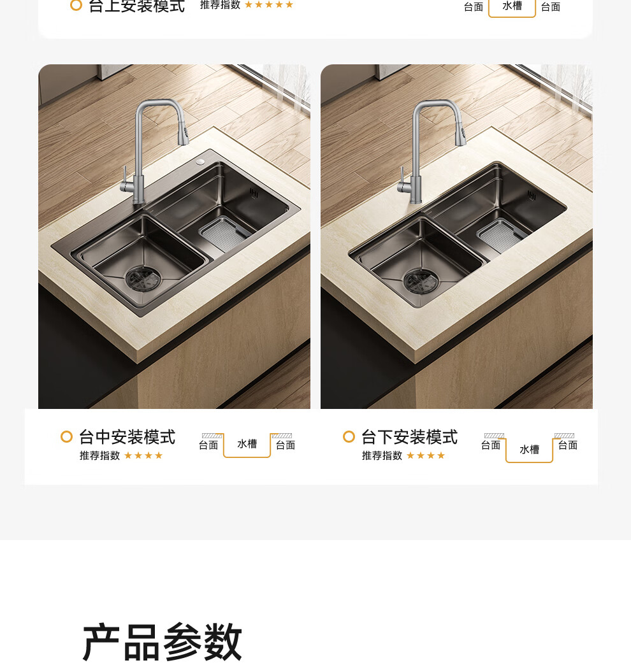Click the orange circle beside 台上安装模式
This screenshot has height=672, width=631.
point(76,5)
